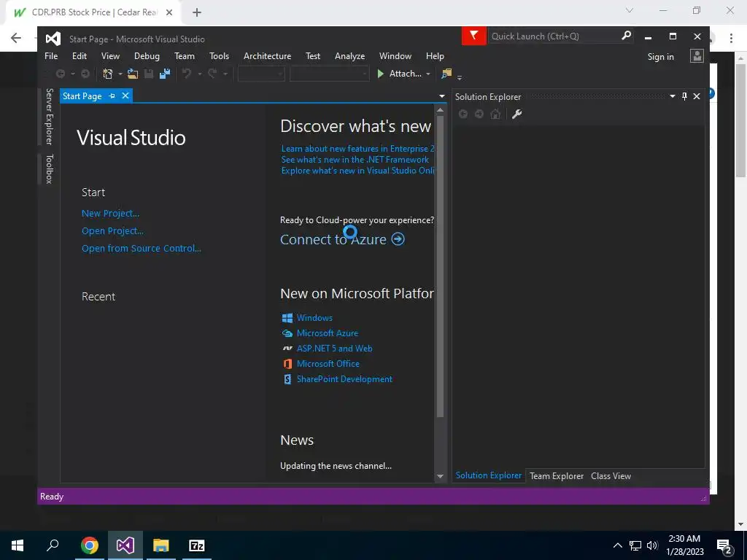Click the Save single-disk toolbar icon
Viewport: 747px width, 560px height.
149,74
